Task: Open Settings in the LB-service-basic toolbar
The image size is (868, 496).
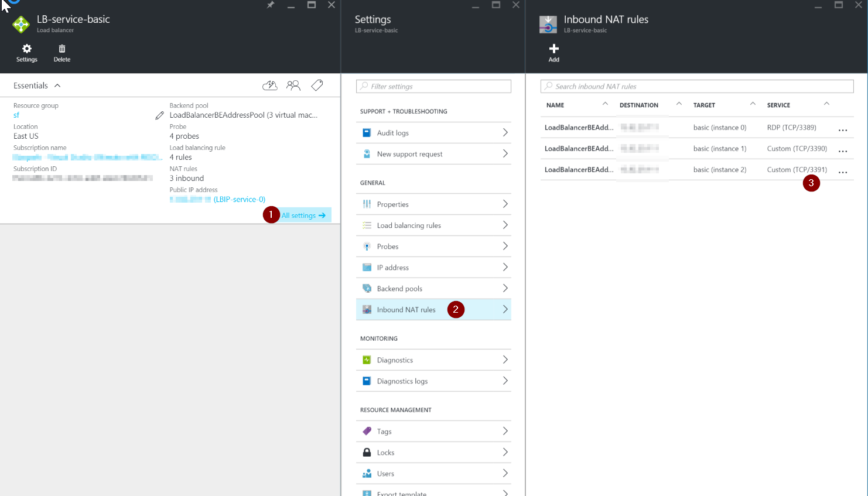Action: (x=27, y=53)
